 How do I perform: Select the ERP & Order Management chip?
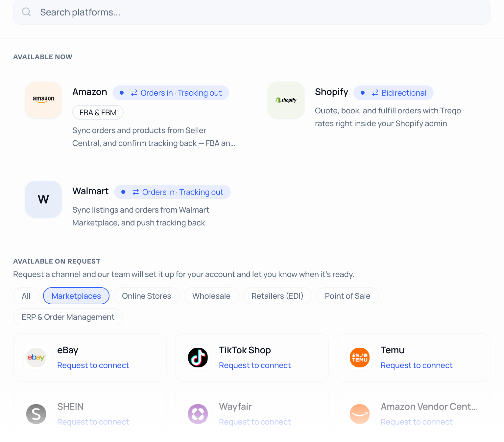point(68,317)
